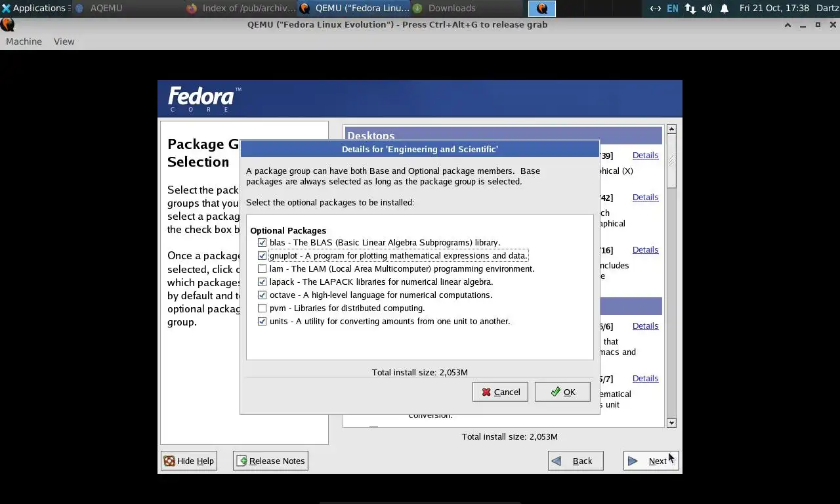Open the Release Notes
The height and width of the screenshot is (504, 840).
[x=270, y=461]
